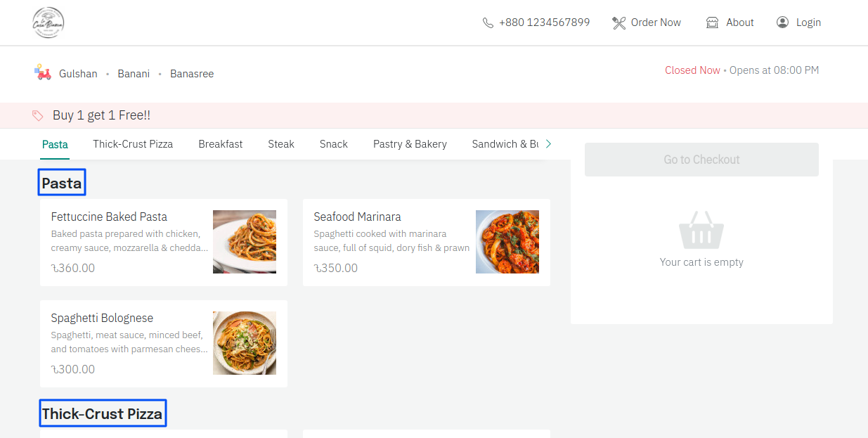Open the Breakfast category tab
Viewport: 868px width, 438px height.
220,143
